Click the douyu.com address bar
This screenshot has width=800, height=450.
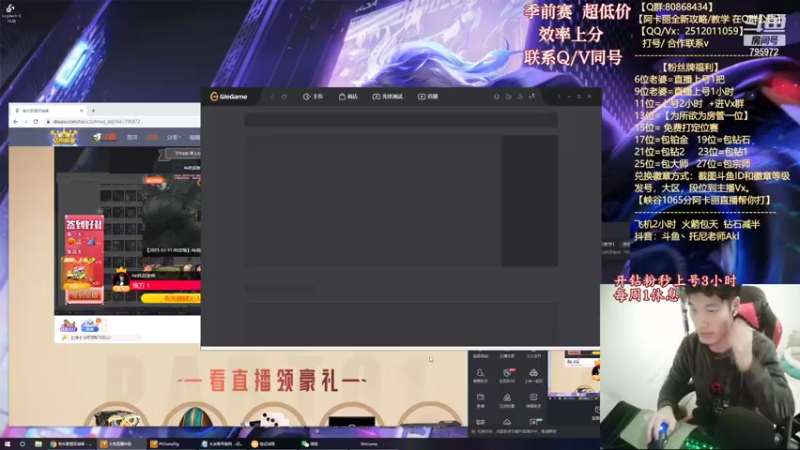(122, 121)
